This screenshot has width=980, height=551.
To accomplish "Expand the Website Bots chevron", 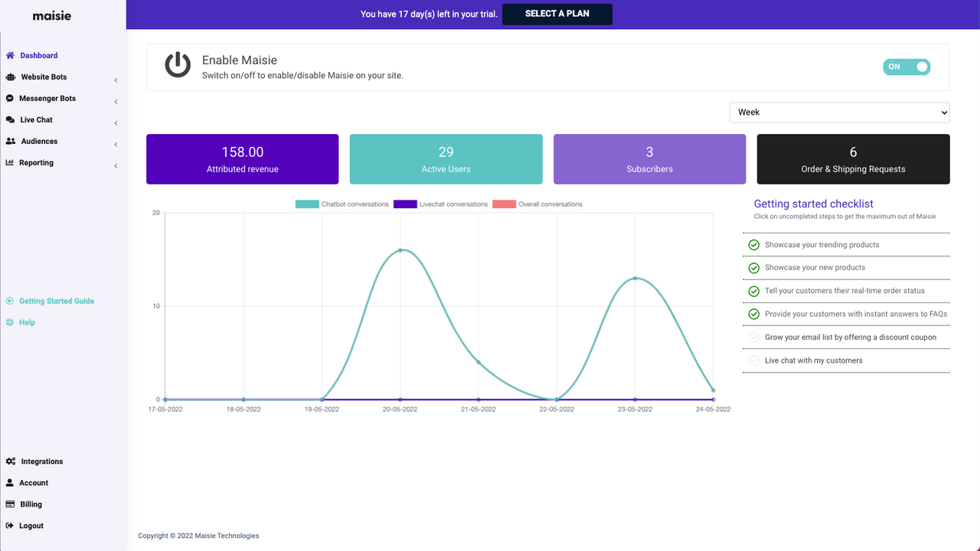I will pos(116,80).
